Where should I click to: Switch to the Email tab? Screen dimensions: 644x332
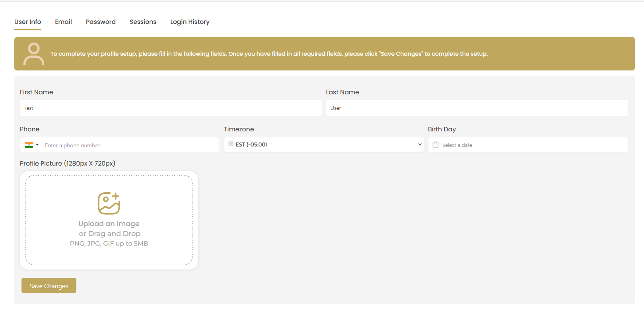[63, 22]
